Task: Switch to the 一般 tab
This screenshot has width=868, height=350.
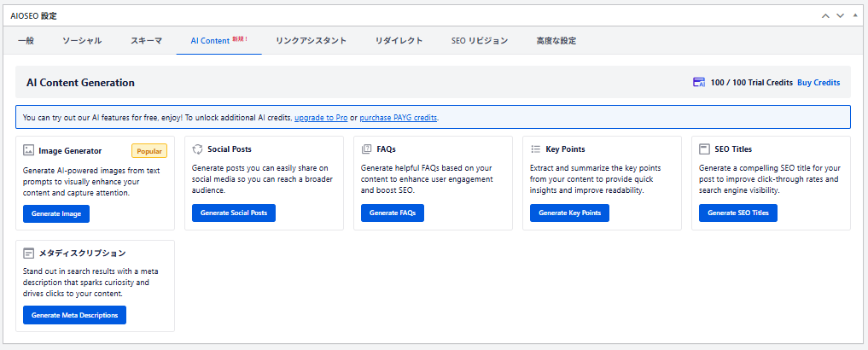Action: pos(26,41)
